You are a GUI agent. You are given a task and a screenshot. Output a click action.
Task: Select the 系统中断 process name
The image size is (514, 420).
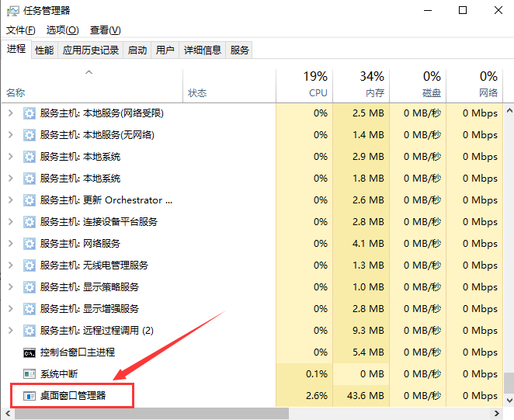tap(59, 373)
